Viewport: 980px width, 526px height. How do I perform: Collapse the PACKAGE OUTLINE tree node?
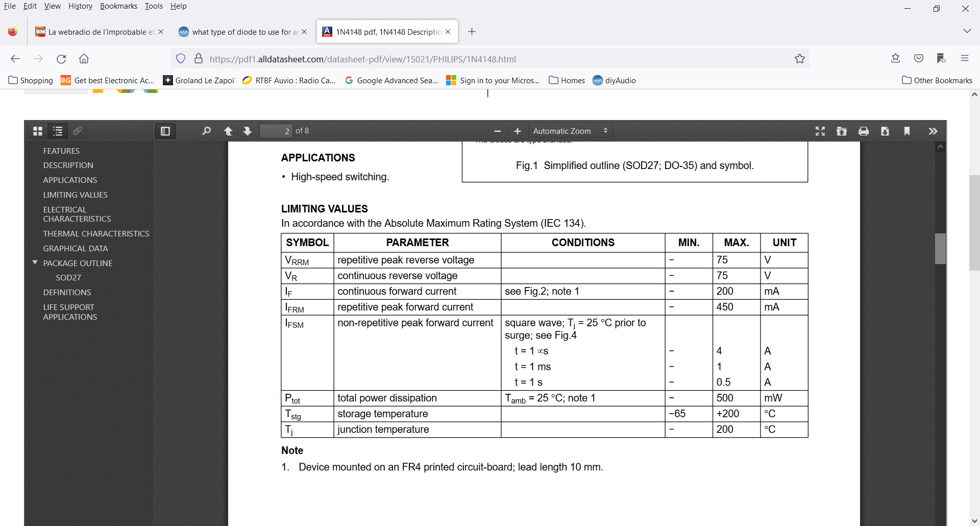click(35, 262)
